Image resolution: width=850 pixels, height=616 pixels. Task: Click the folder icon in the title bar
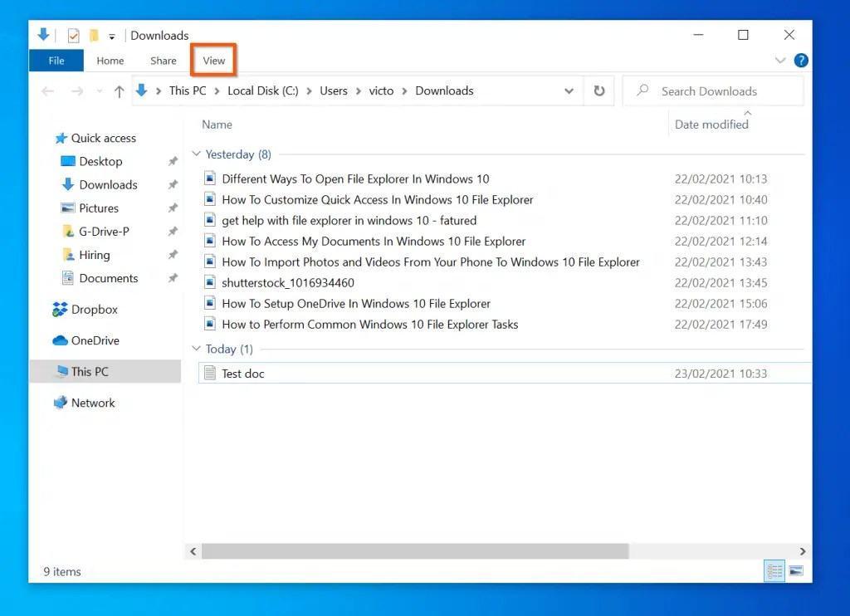[x=94, y=35]
